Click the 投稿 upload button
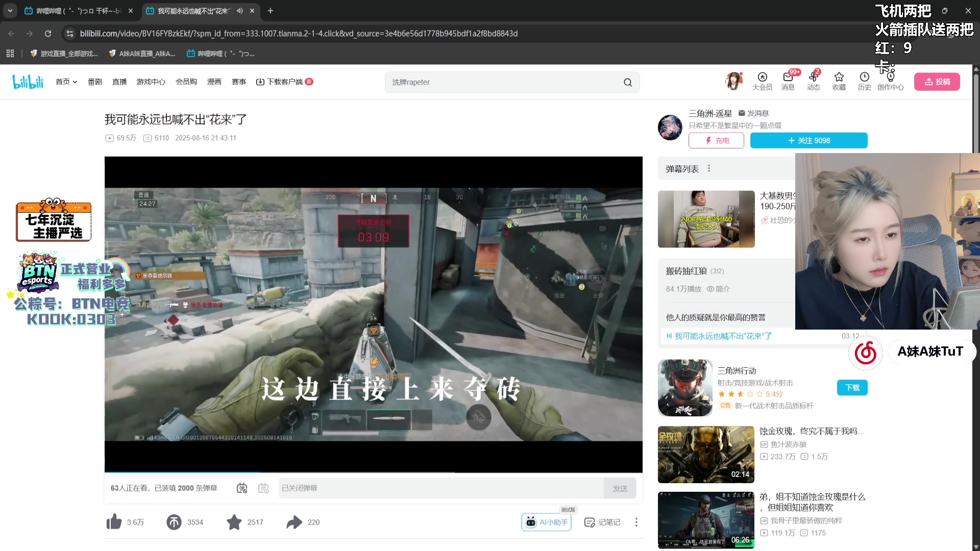Screen dimensions: 980x551 (x=937, y=82)
